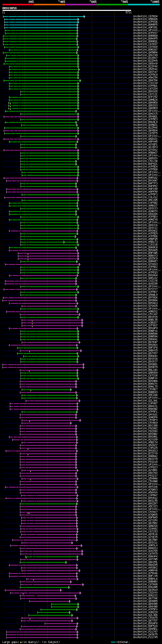Open hit UniRef100_C6TN34
The height and width of the screenshot is (644, 162).
click(x=145, y=16)
